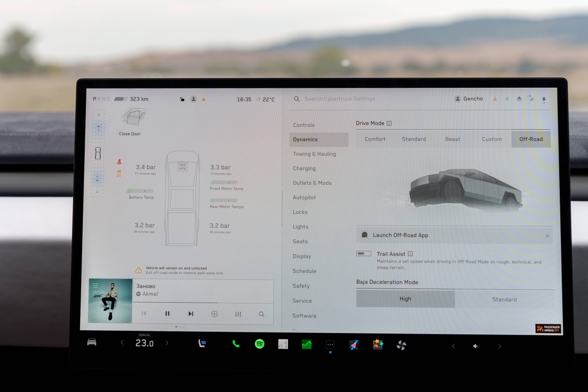588x392 pixels.
Task: Open the Towing & Hauling menu
Action: (x=314, y=154)
